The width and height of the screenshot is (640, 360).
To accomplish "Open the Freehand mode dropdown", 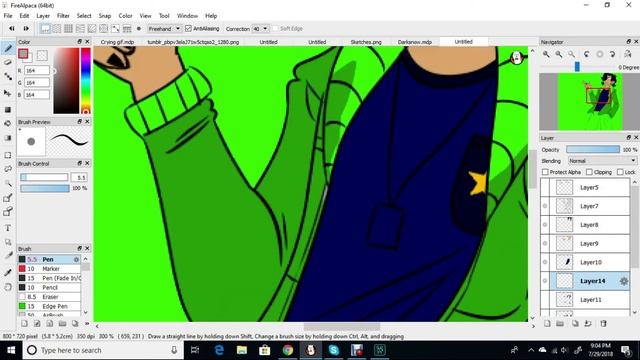I will [164, 29].
